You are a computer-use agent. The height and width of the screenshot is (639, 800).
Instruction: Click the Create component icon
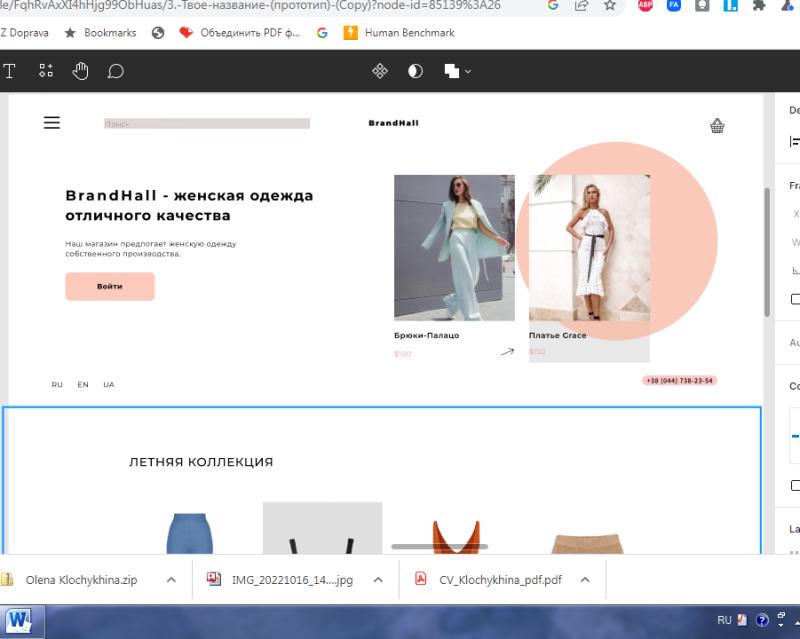(x=380, y=71)
